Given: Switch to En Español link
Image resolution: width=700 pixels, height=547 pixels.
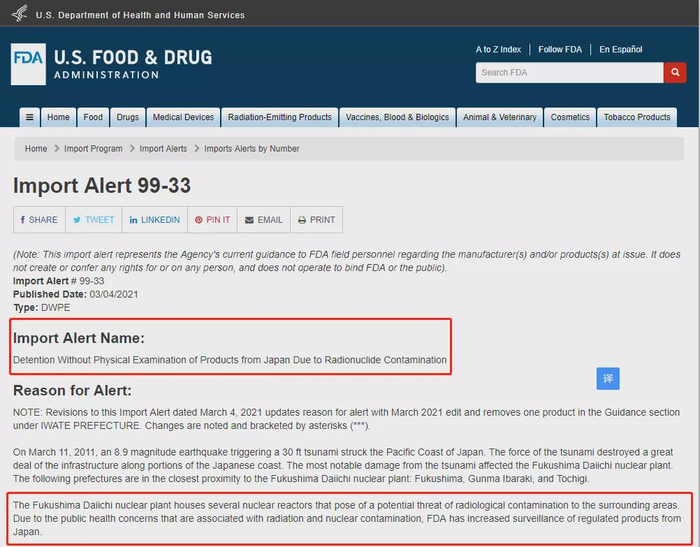Looking at the screenshot, I should [x=621, y=50].
